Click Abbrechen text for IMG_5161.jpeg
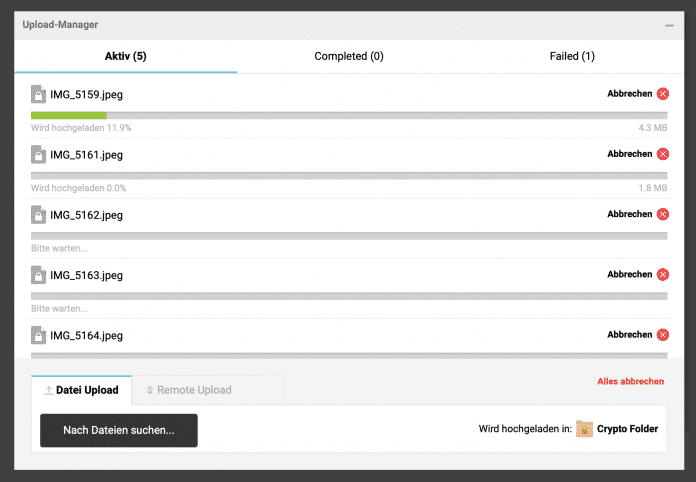 click(x=629, y=154)
